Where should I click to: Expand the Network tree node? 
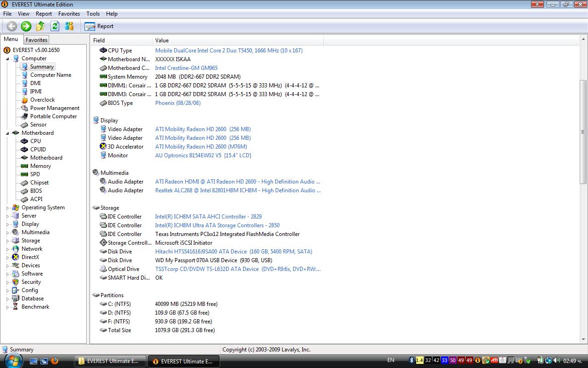click(7, 249)
